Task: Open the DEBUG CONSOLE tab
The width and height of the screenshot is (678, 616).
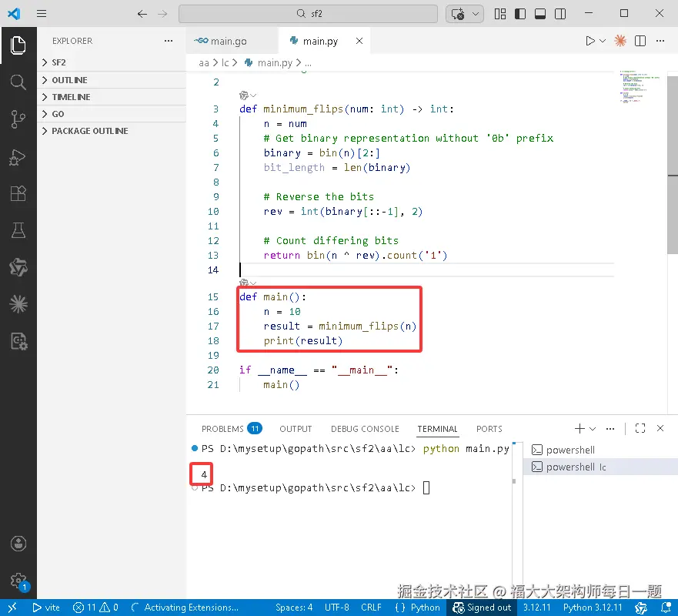Action: pyautogui.click(x=365, y=428)
